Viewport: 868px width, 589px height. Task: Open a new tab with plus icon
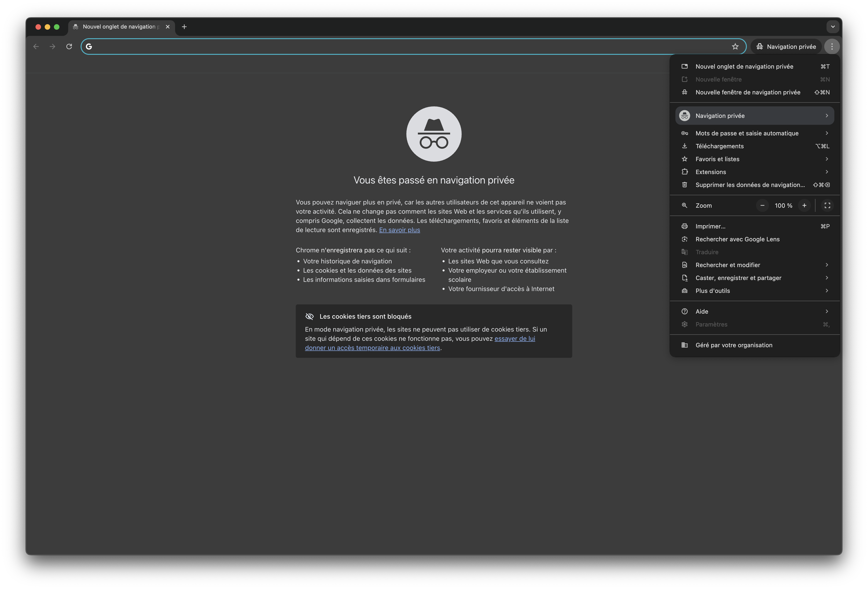(184, 27)
